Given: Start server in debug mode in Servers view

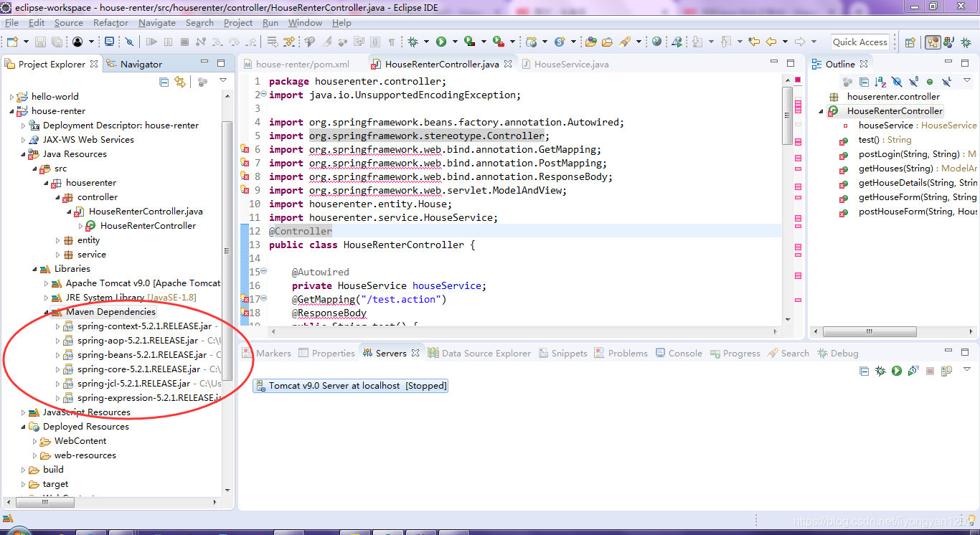Looking at the screenshot, I should (880, 371).
